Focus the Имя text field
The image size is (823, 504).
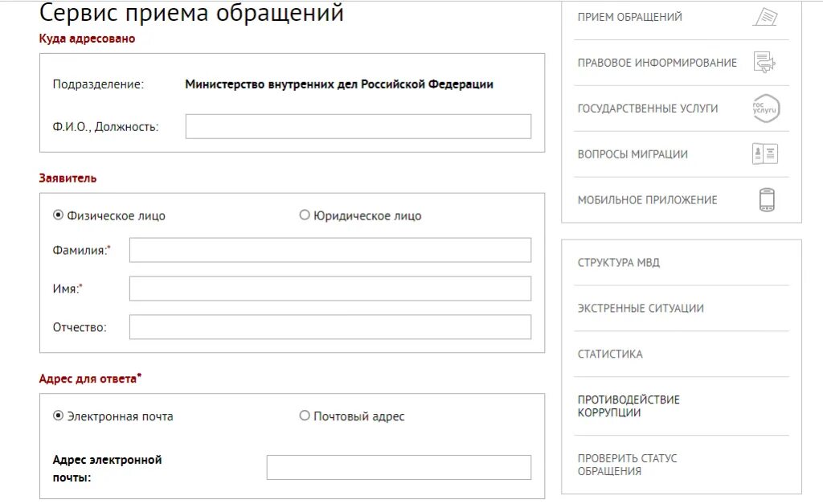[330, 289]
